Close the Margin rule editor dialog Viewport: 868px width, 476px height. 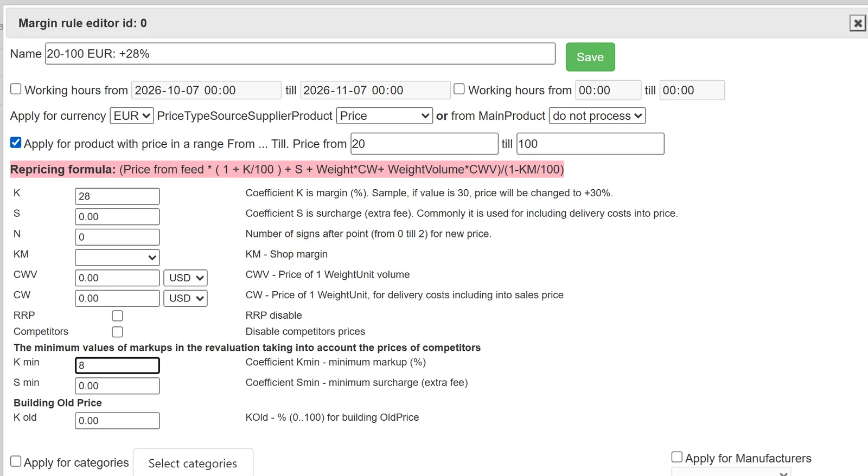[857, 23]
